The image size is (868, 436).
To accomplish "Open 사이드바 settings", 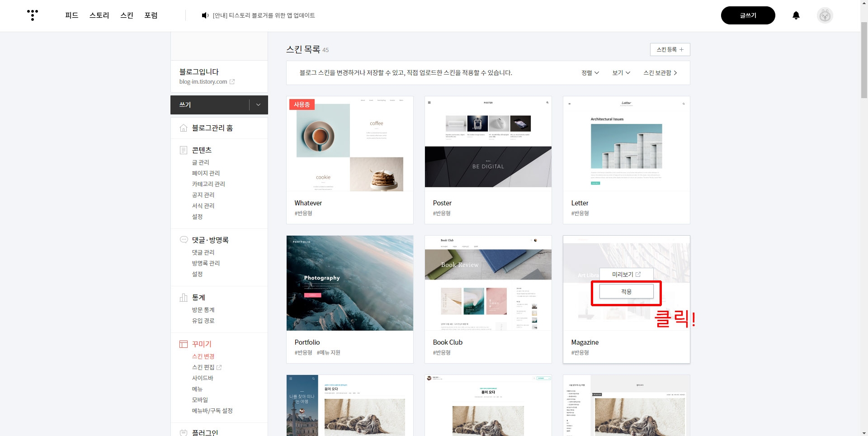I will coord(203,378).
